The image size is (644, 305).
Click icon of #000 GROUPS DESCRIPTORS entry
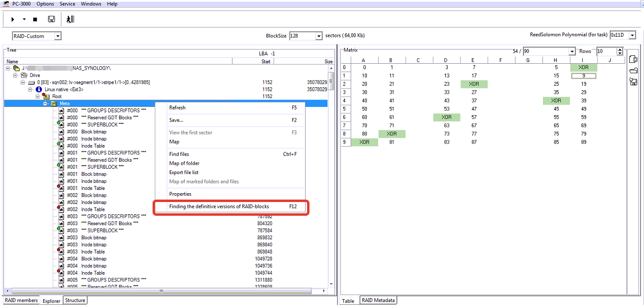coord(61,111)
